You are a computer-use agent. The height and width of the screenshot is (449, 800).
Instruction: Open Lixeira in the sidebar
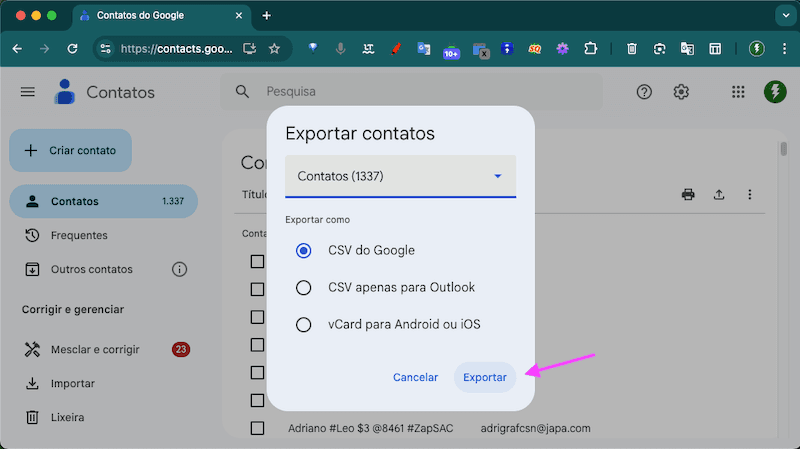pos(67,417)
